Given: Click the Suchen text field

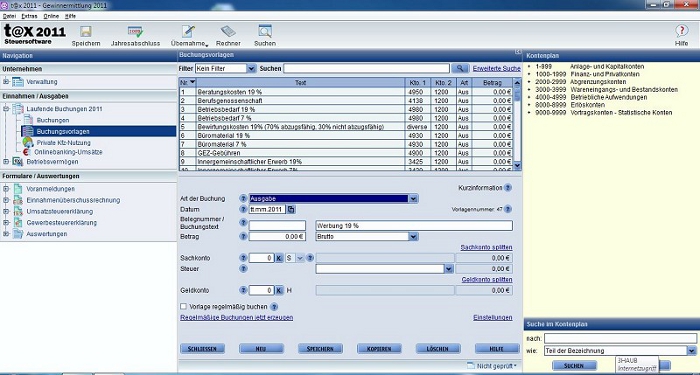Looking at the screenshot, I should (366, 69).
